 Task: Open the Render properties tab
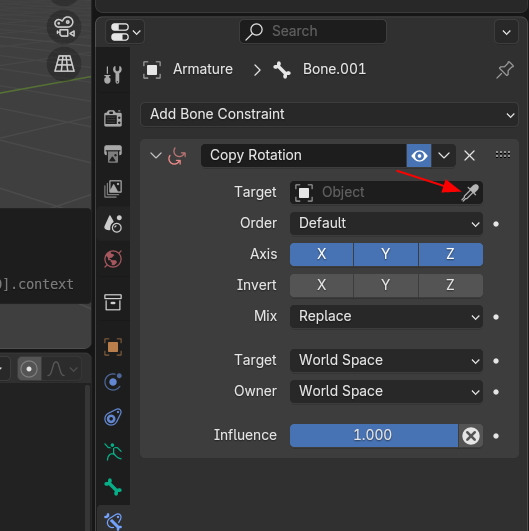[x=113, y=119]
